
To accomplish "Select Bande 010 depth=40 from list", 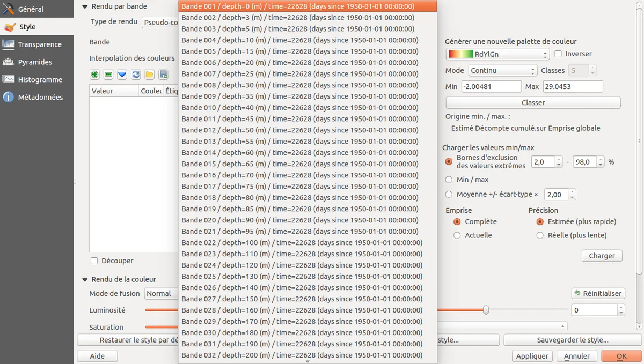I will click(x=299, y=108).
